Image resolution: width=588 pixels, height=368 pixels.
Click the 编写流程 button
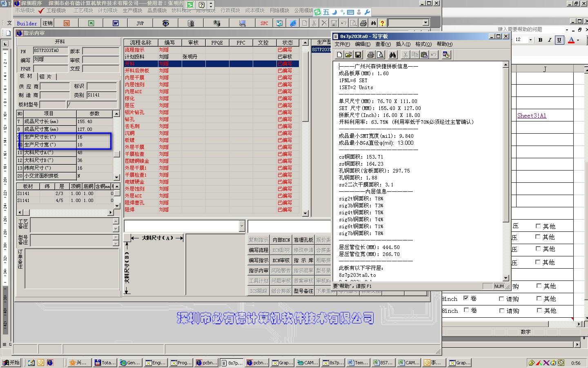click(258, 250)
